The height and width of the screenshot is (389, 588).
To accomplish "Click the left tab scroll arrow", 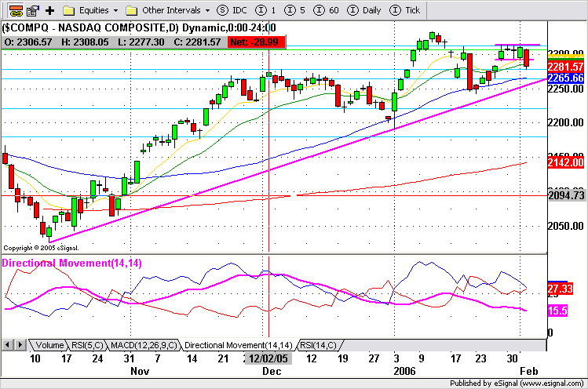I will [x=8, y=345].
